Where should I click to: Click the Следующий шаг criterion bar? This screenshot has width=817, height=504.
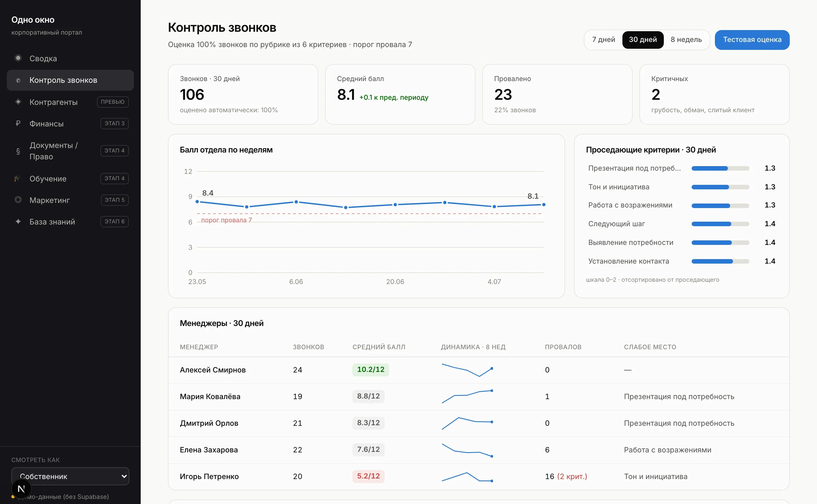tap(720, 224)
